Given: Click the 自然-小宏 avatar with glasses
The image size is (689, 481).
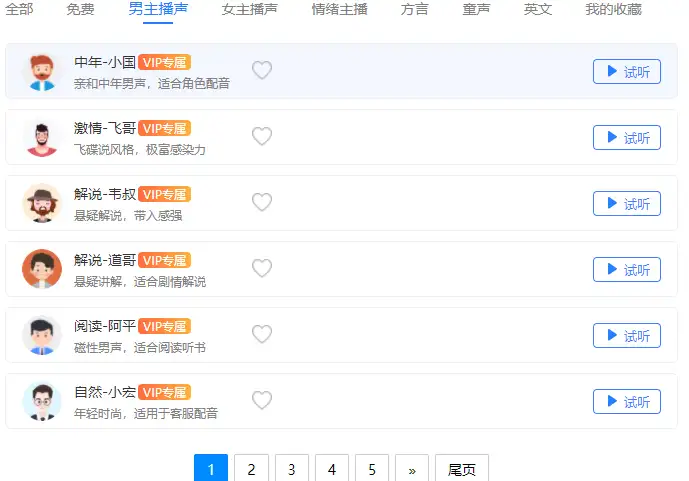Looking at the screenshot, I should tap(42, 401).
